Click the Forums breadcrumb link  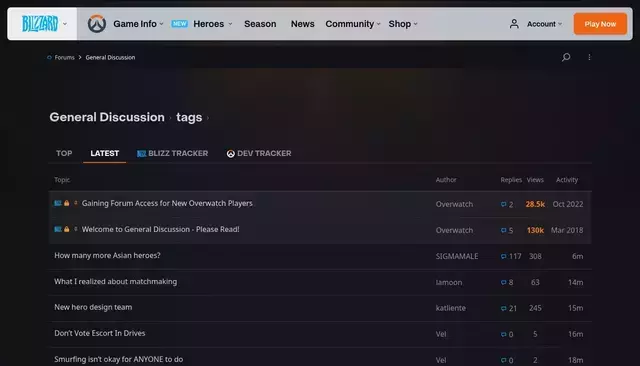pyautogui.click(x=64, y=58)
